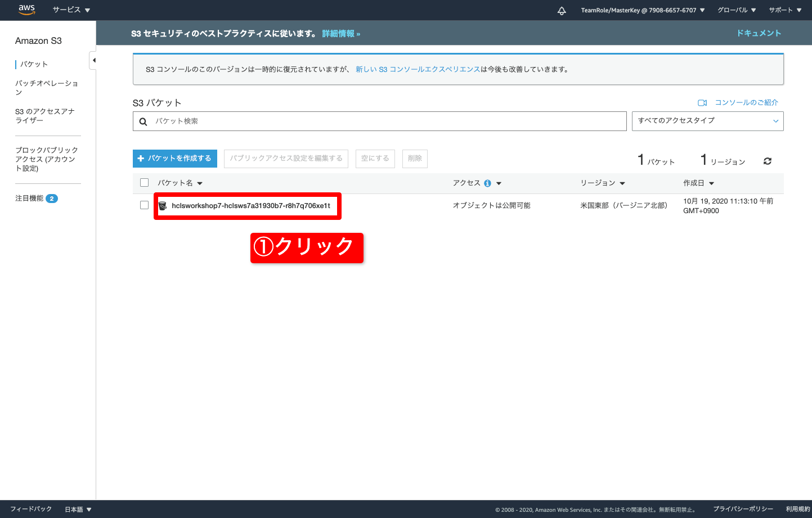This screenshot has width=812, height=518.
Task: Click the アクセス column header label
Action: pos(466,183)
